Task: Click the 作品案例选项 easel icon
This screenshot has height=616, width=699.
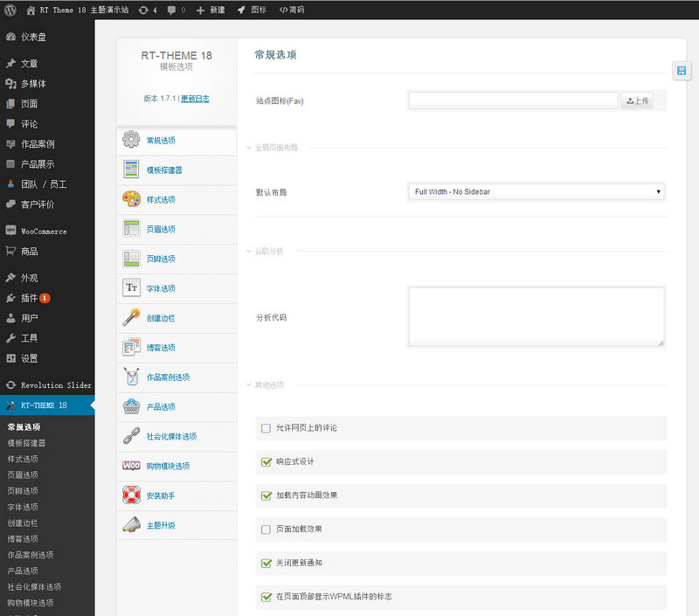Action: click(x=132, y=377)
